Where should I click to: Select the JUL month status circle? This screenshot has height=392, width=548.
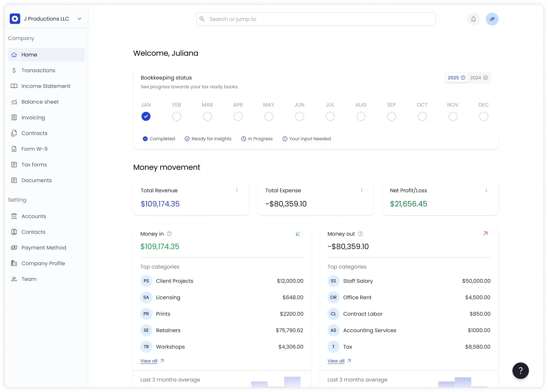click(330, 116)
